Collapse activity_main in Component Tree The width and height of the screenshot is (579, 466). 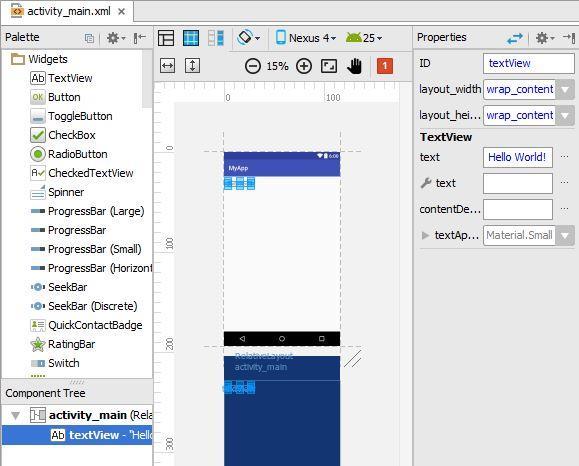tap(16, 415)
